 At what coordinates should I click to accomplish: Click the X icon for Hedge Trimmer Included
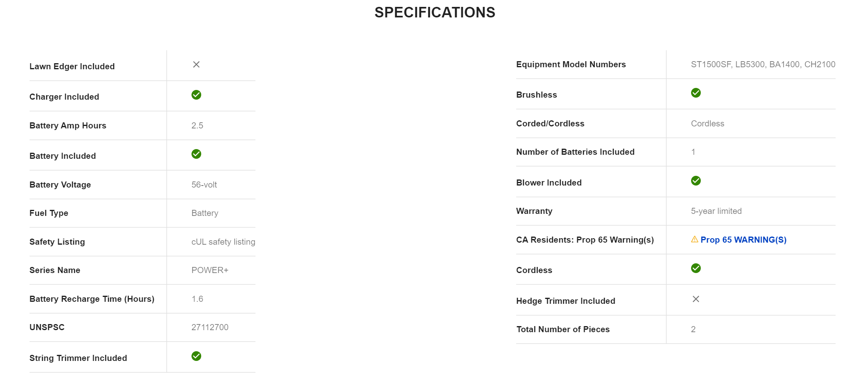[696, 299]
